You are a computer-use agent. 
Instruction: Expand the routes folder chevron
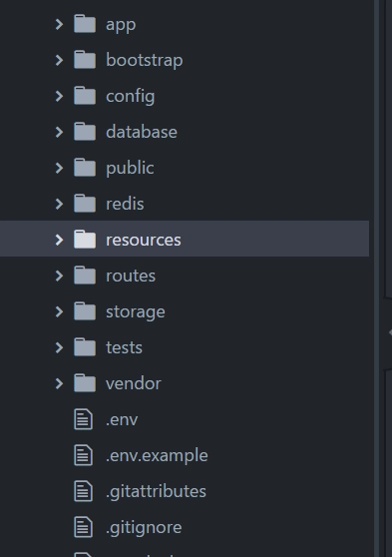(x=59, y=276)
